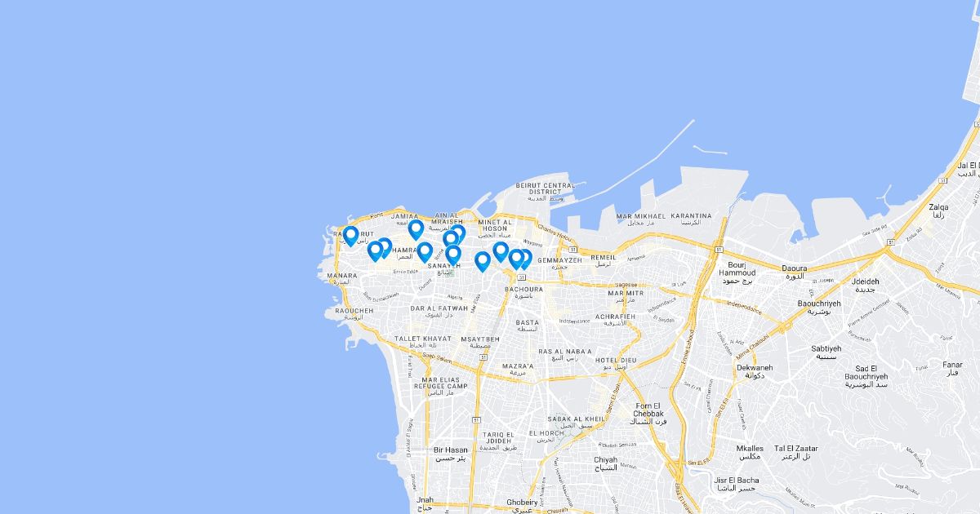Open pin below the Minet Al Hoson label

(x=501, y=251)
